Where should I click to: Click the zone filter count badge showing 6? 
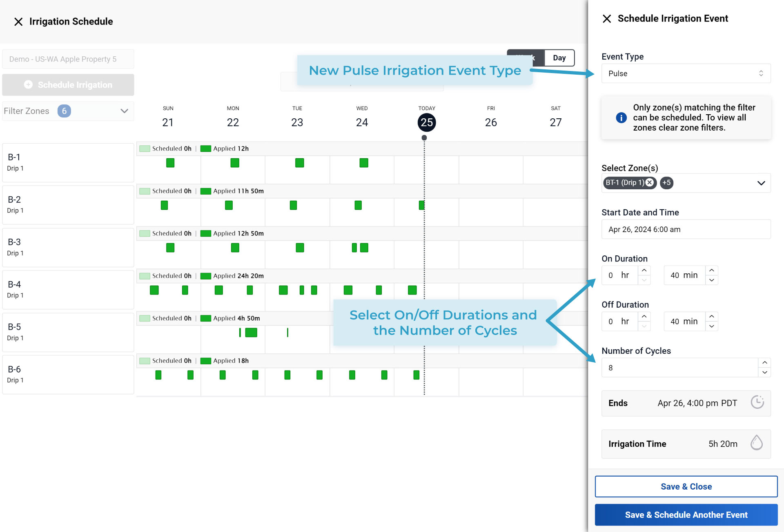[x=64, y=111]
